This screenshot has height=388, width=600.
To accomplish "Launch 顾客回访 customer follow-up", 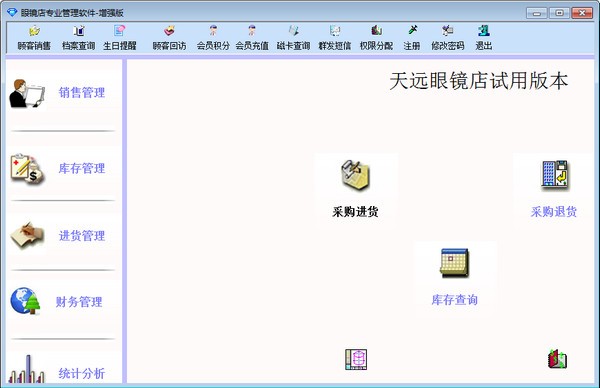I will [x=169, y=38].
